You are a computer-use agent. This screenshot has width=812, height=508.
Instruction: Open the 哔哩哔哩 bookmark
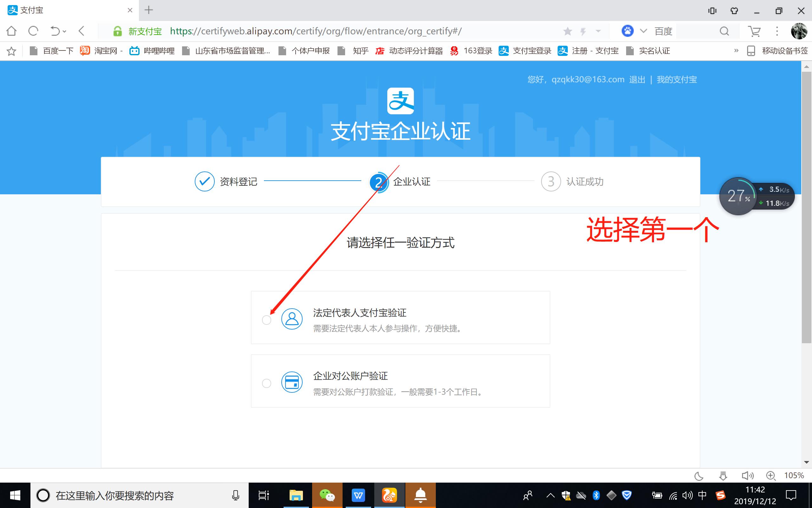point(152,51)
